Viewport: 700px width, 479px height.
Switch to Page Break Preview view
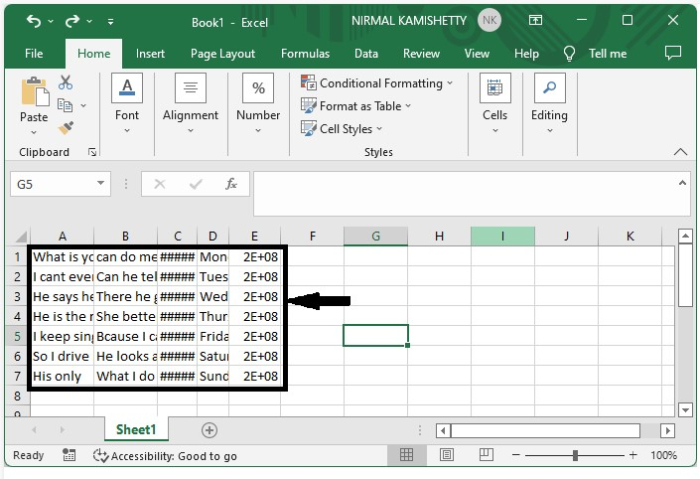[x=486, y=455]
